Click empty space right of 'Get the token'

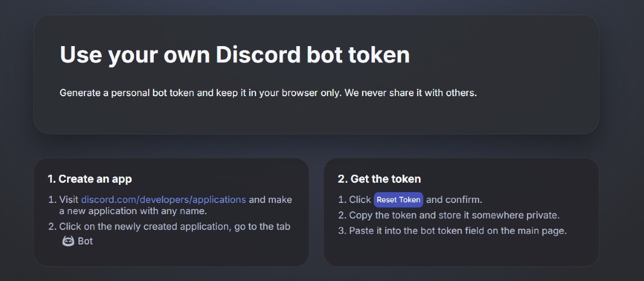(507, 179)
